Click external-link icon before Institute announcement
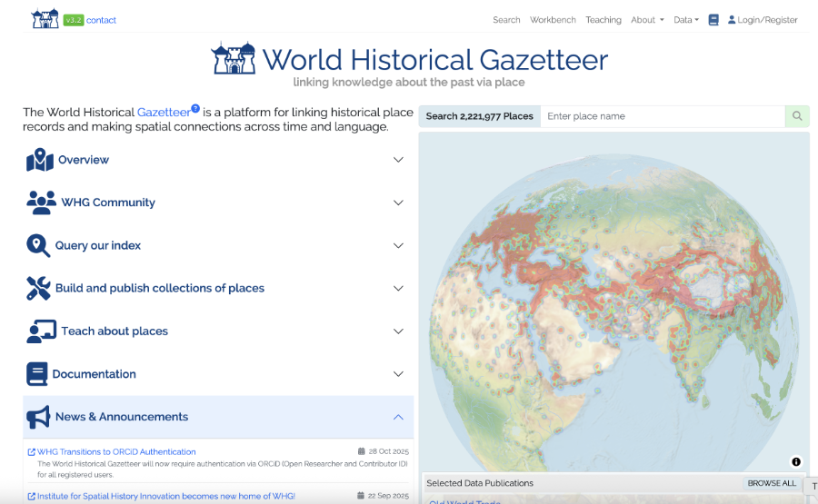This screenshot has width=818, height=504. pos(31,496)
